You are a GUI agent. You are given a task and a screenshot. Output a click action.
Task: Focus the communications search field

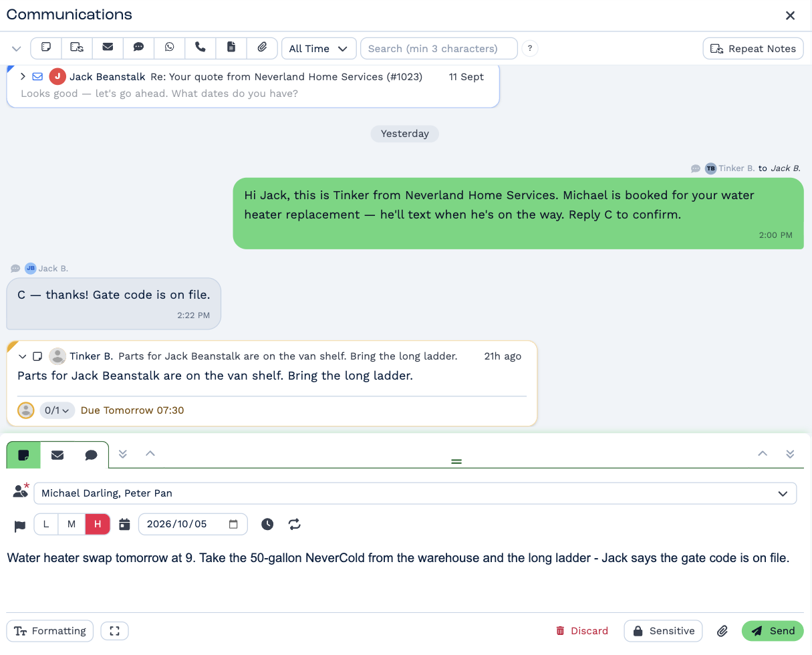point(438,48)
